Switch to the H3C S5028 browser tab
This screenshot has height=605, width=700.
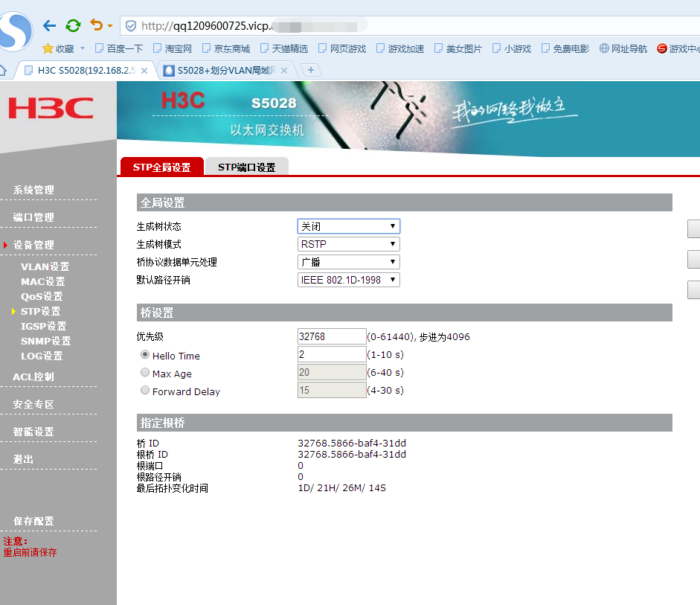tap(86, 71)
